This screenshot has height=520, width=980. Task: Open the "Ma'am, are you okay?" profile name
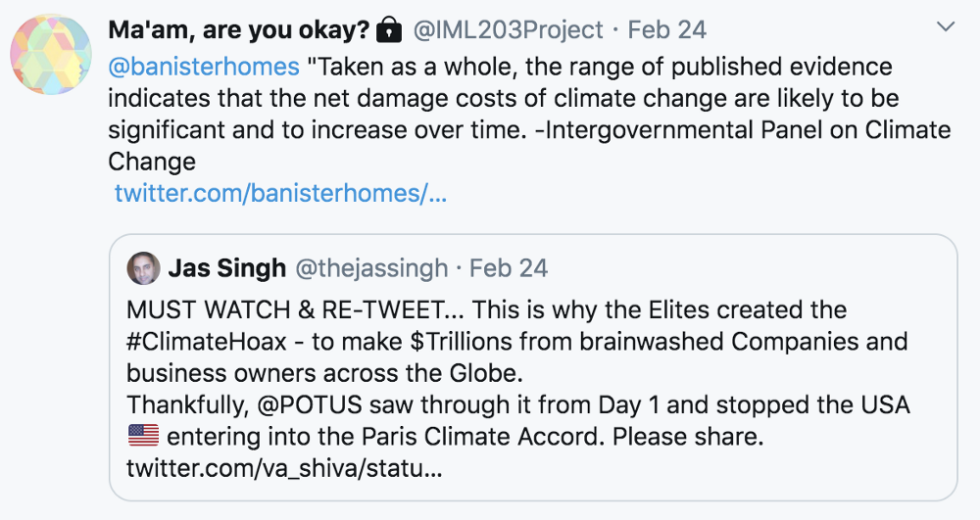coord(237,30)
